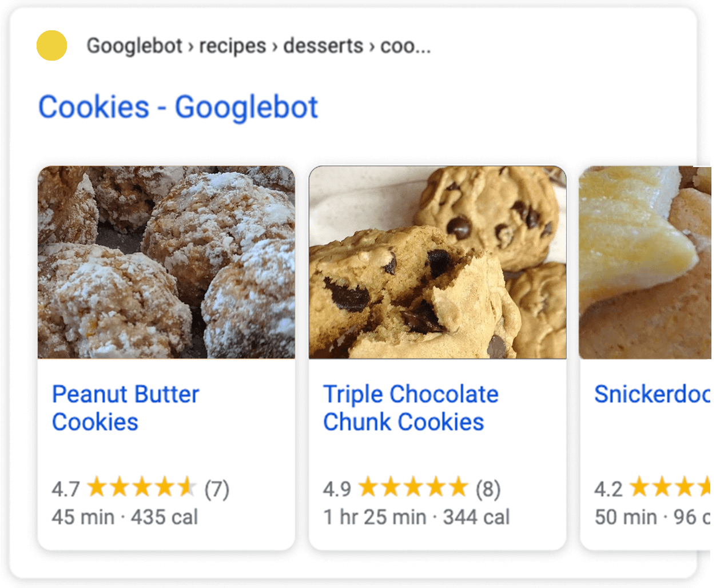Click the Snickerdoodle cookie image
The image size is (720, 588).
649,262
